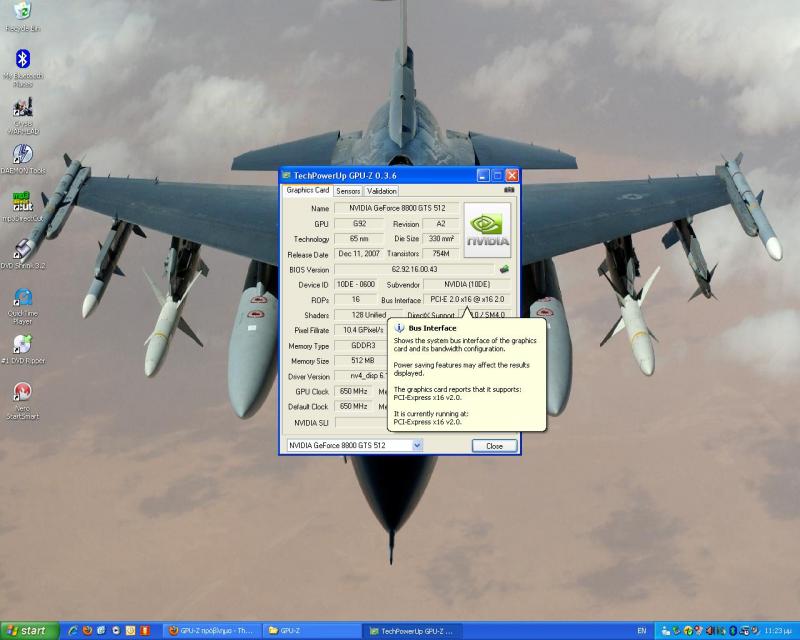Click the GPU field showing G92
This screenshot has height=640, width=800.
pos(359,224)
